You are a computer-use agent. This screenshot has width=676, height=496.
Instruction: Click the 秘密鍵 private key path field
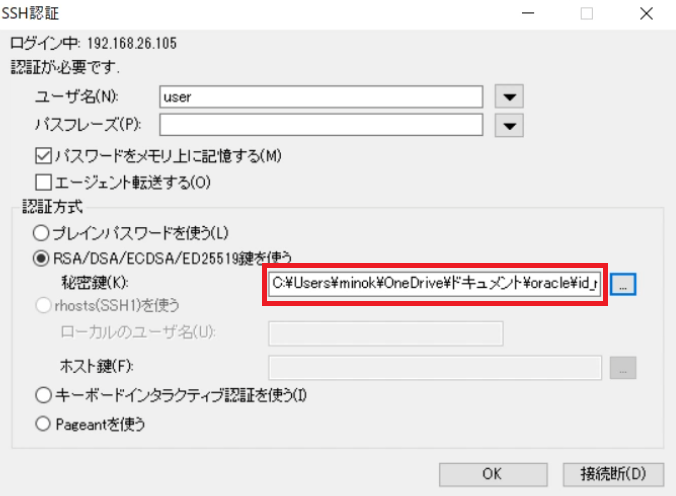pos(435,284)
